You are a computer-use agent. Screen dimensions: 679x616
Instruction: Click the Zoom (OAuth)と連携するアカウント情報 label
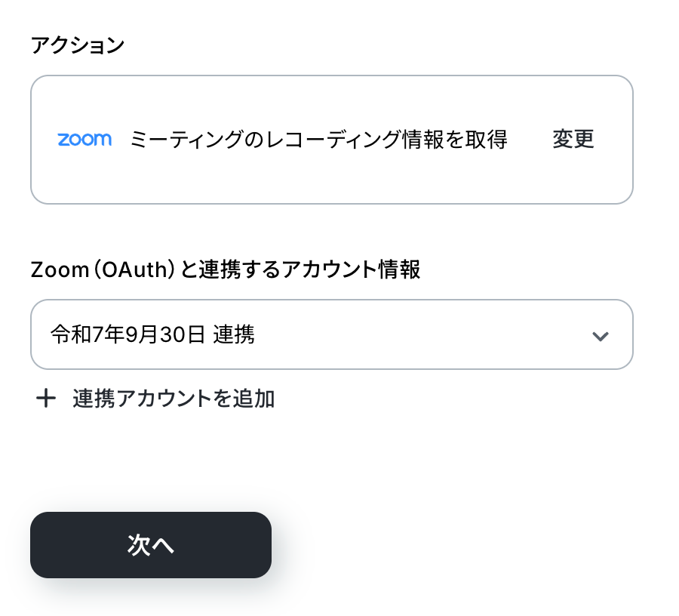pos(225,269)
